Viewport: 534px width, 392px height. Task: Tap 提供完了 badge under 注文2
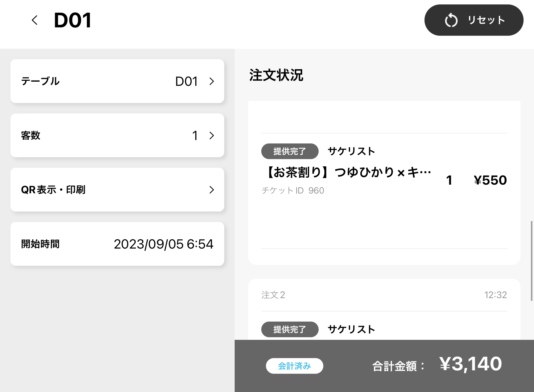pos(290,329)
